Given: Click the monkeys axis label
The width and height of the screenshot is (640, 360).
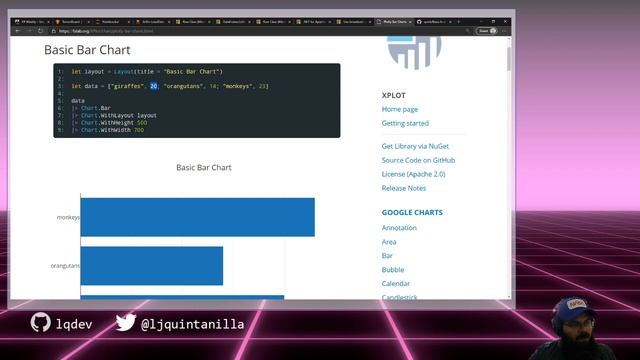Looking at the screenshot, I should click(x=68, y=218).
